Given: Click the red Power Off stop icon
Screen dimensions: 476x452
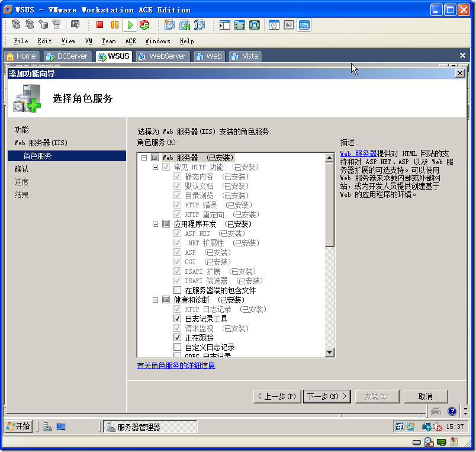Looking at the screenshot, I should coord(99,25).
